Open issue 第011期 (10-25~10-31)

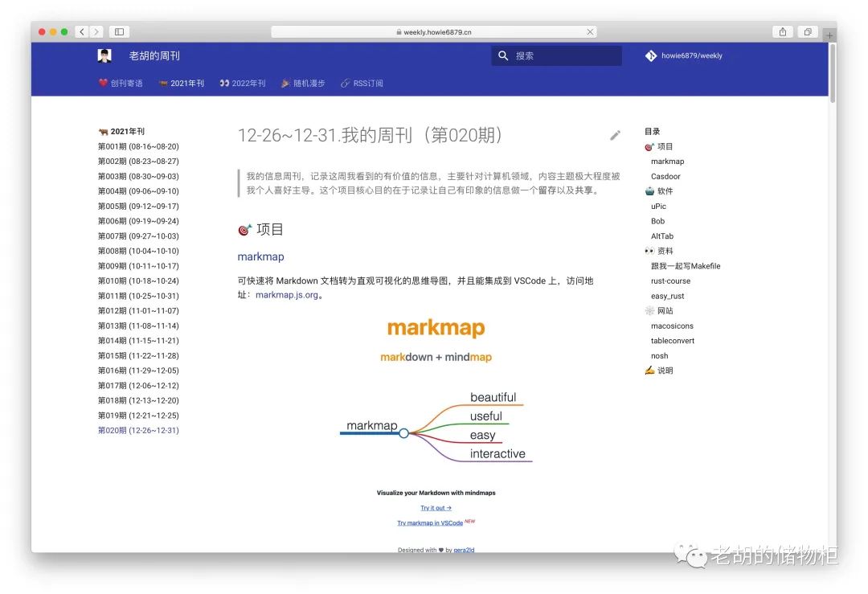[138, 296]
